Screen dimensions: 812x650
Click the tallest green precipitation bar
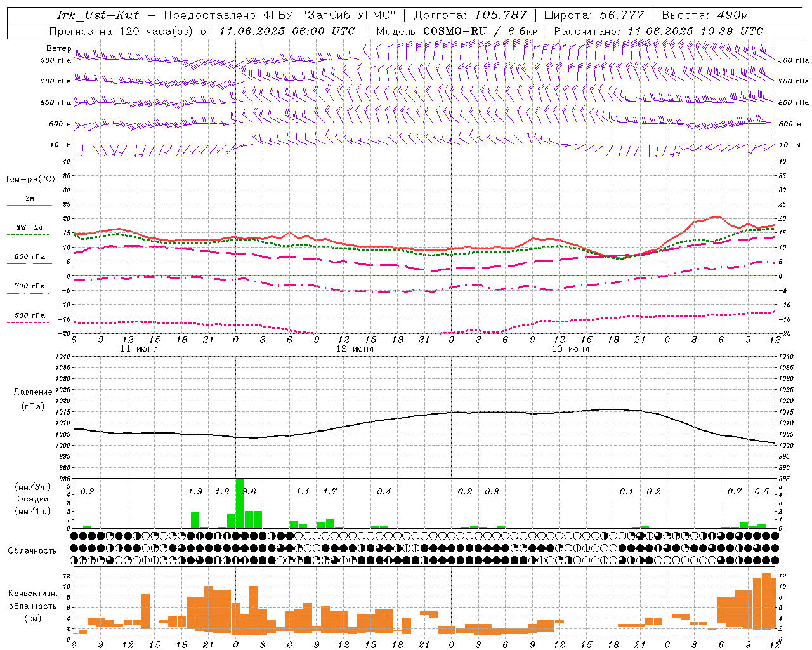click(x=240, y=504)
